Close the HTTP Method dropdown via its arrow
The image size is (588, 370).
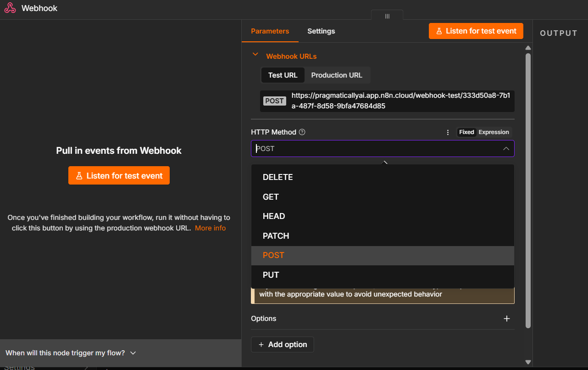point(506,149)
